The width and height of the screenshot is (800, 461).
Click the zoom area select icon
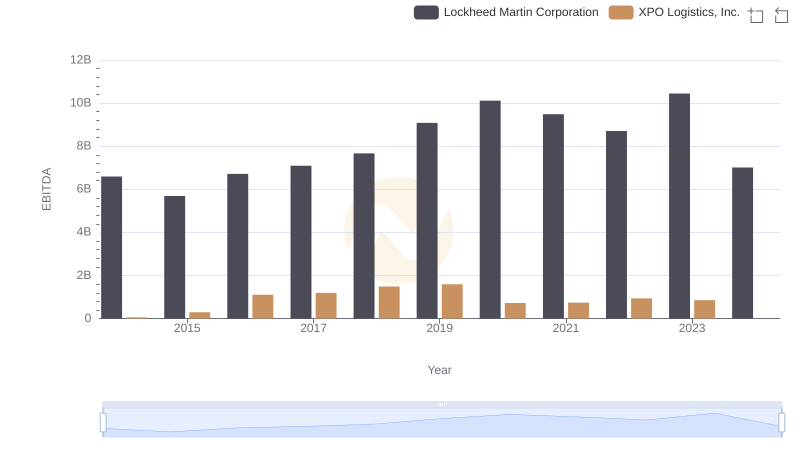pyautogui.click(x=756, y=15)
